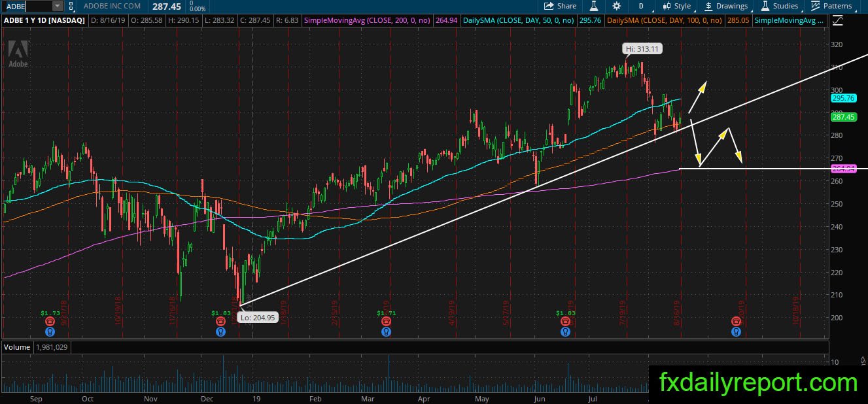Click the June blue earnings bulb icon
The width and height of the screenshot is (868, 404).
point(565,331)
